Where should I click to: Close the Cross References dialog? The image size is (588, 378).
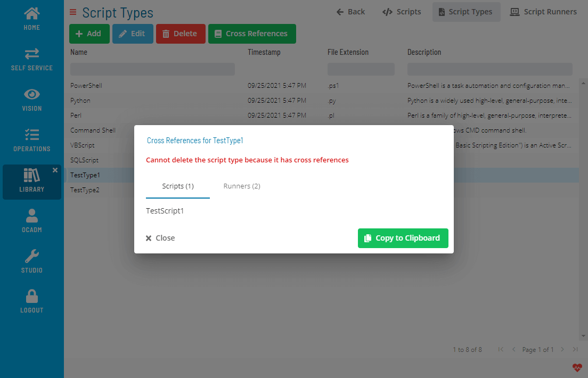(x=160, y=238)
